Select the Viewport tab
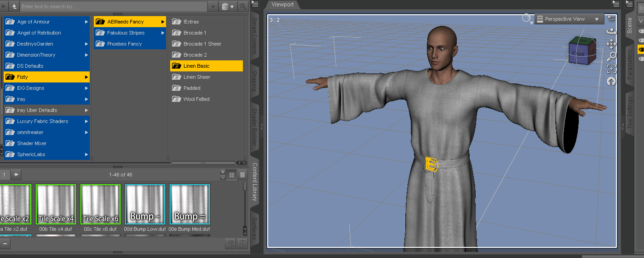This screenshot has width=644, height=258. [282, 4]
